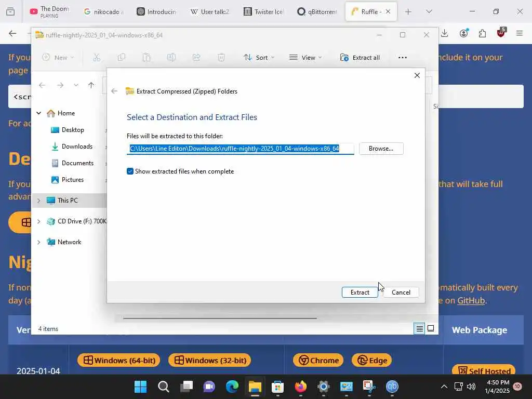The width and height of the screenshot is (532, 399).
Task: Click the Delete trash icon in Explorer
Action: (x=221, y=58)
